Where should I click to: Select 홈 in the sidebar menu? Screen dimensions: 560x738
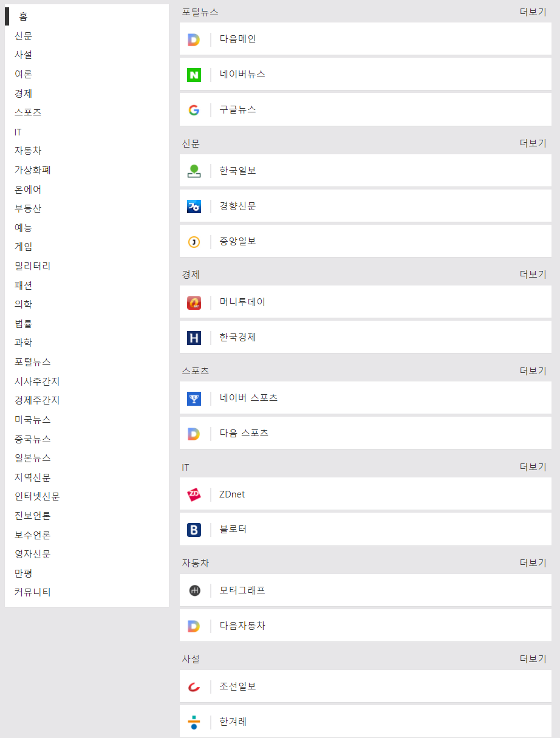23,16
